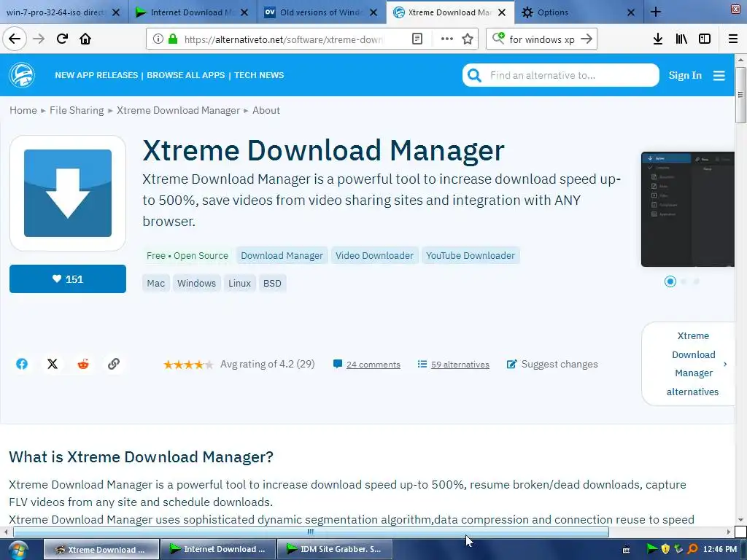Open the Download Manager tag
The height and width of the screenshot is (560, 747).
tap(282, 256)
